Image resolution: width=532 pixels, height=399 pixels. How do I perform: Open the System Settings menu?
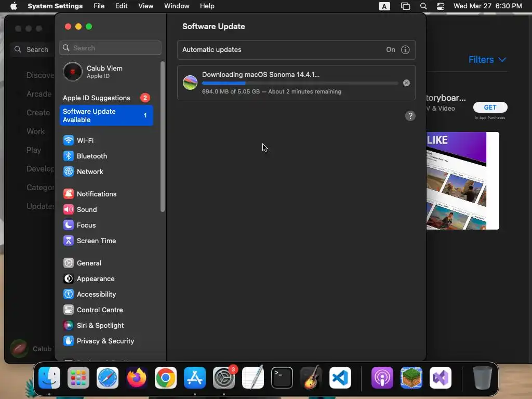click(55, 6)
